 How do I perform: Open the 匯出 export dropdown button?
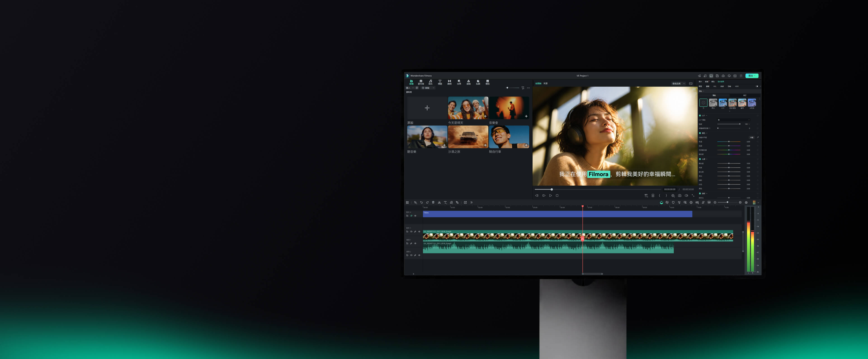752,76
